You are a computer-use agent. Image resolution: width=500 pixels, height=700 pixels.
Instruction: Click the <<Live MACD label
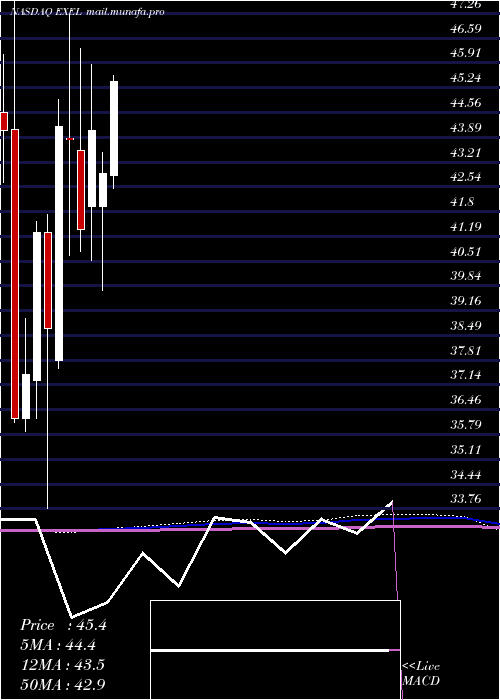(421, 674)
